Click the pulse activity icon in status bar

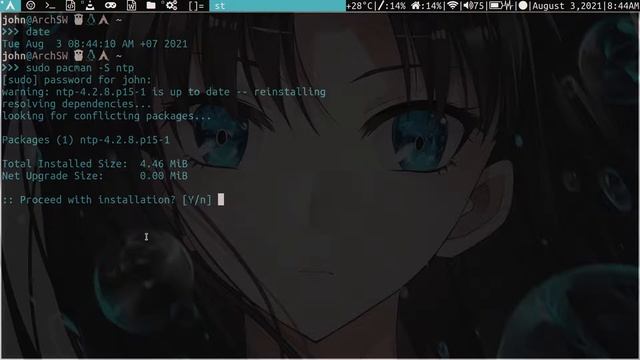[x=508, y=6]
